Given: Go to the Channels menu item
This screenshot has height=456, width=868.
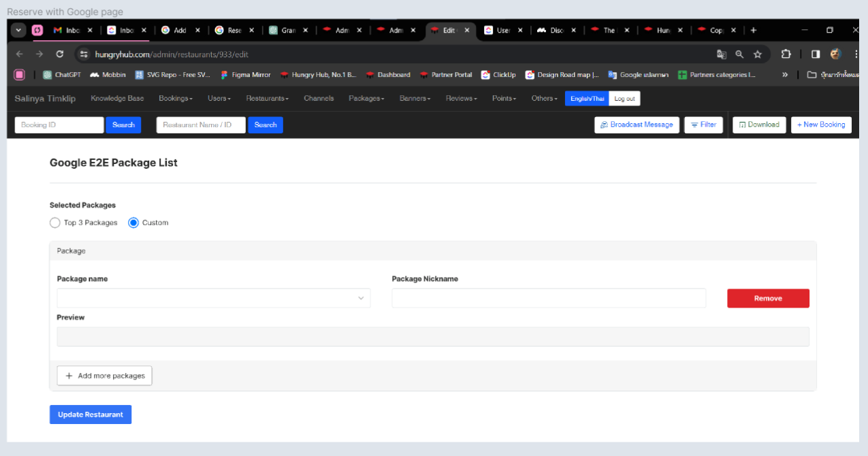Looking at the screenshot, I should 319,99.
